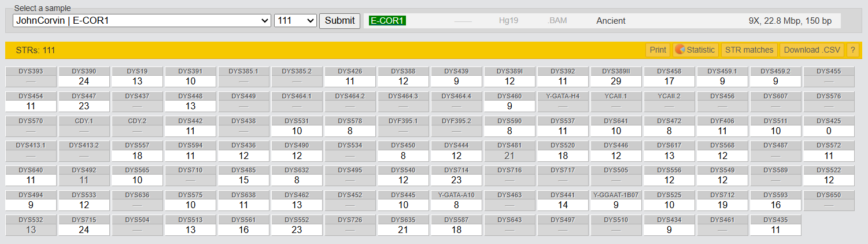Select the DYS570 marker cell
The width and height of the screenshot is (868, 244).
coord(31,127)
